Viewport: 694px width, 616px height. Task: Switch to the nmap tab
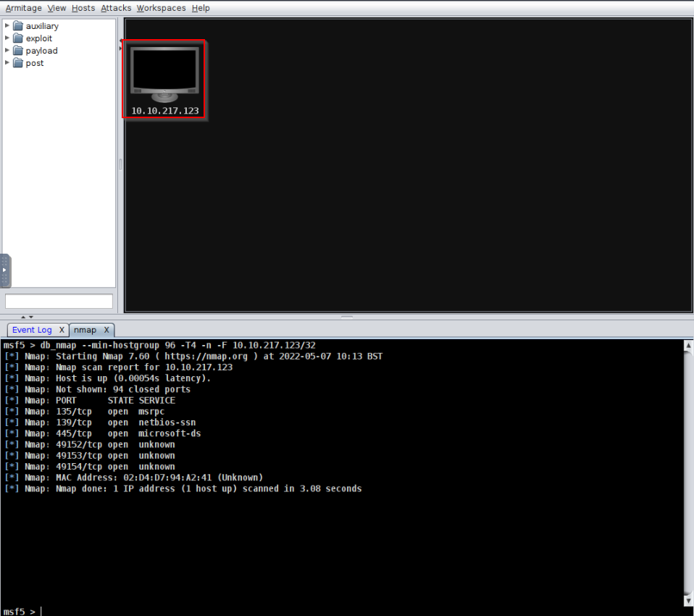[85, 330]
